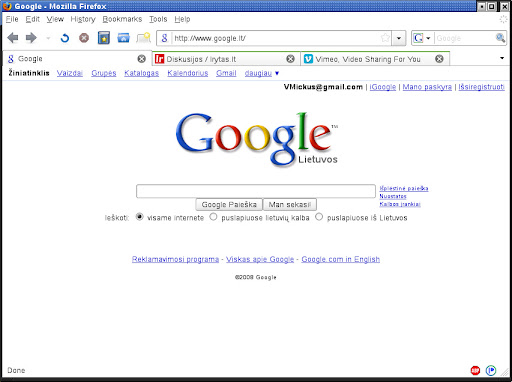This screenshot has height=382, width=512.
Task: Focus the Google toolbar search field
Action: (464, 38)
